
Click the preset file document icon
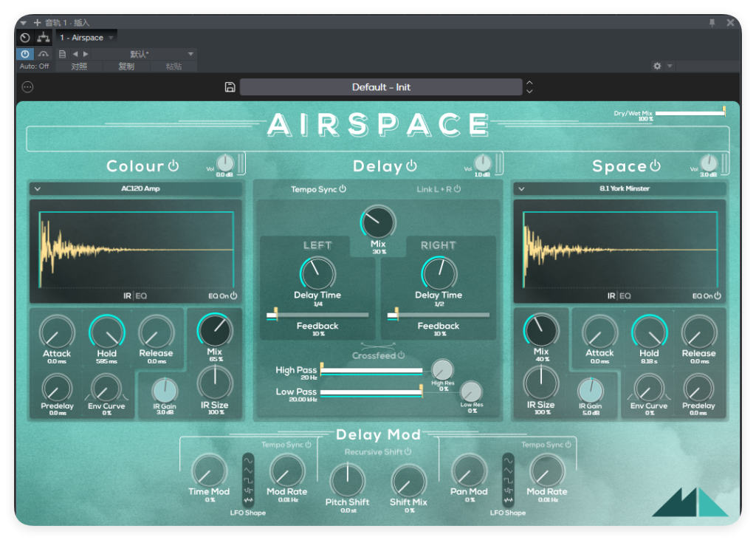pyautogui.click(x=62, y=54)
